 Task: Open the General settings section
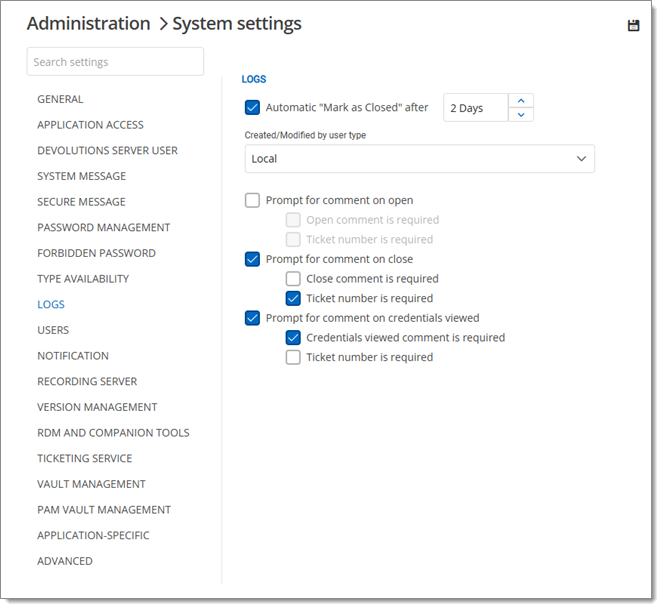pos(60,99)
